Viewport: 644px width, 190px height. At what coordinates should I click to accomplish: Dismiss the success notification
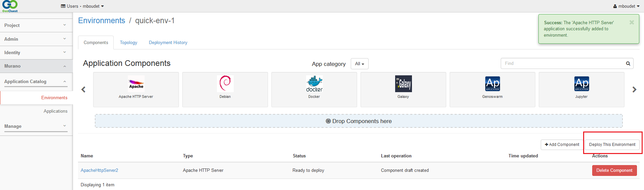pos(632,23)
